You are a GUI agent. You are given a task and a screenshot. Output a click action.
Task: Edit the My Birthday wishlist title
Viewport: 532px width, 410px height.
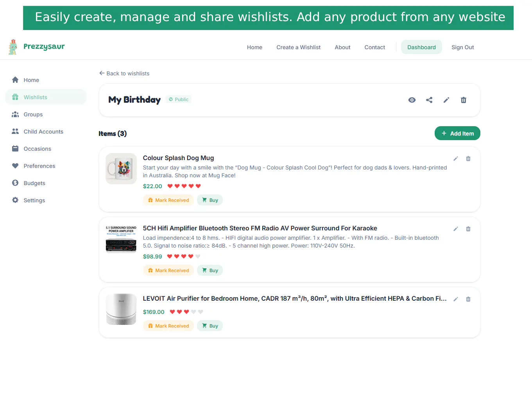coord(446,100)
